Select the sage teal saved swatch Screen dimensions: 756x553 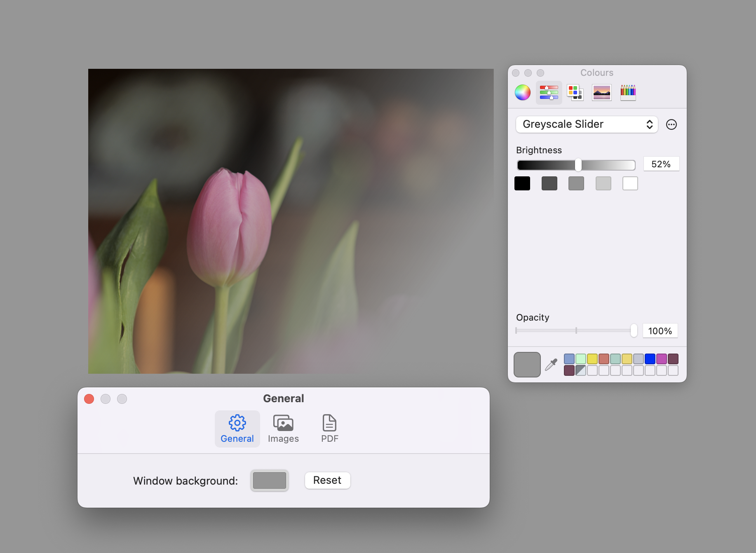click(615, 359)
